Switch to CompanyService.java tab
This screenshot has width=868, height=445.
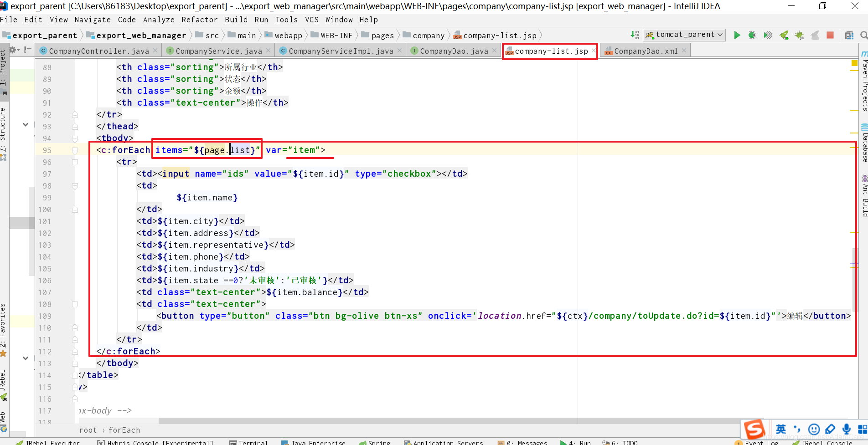coord(219,51)
